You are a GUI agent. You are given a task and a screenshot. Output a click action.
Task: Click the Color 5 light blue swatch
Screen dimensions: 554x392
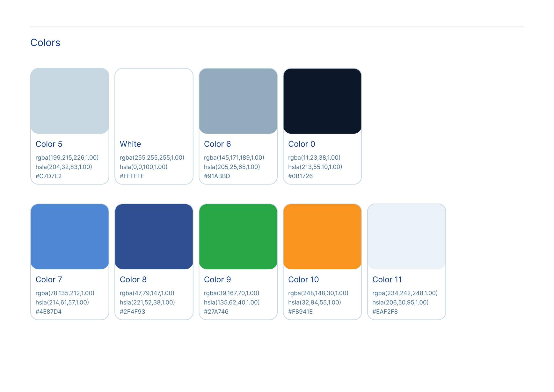pyautogui.click(x=69, y=101)
